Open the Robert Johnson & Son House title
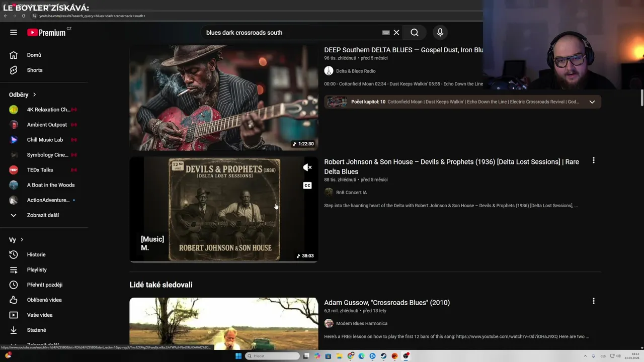Screen dimensions: 644x362 [x=451, y=166]
